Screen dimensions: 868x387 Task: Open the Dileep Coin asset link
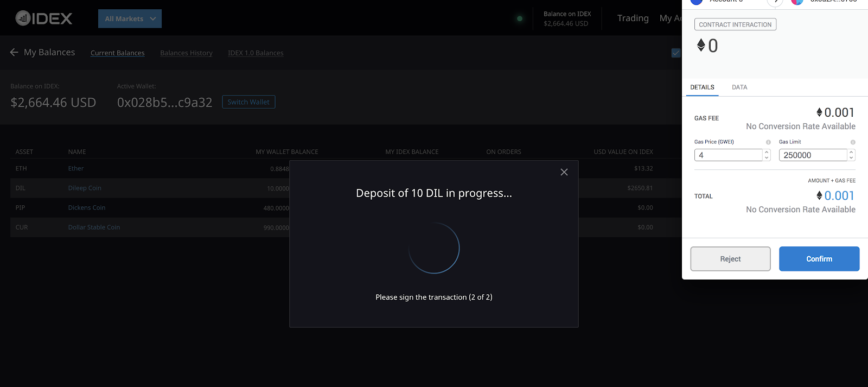click(x=85, y=188)
